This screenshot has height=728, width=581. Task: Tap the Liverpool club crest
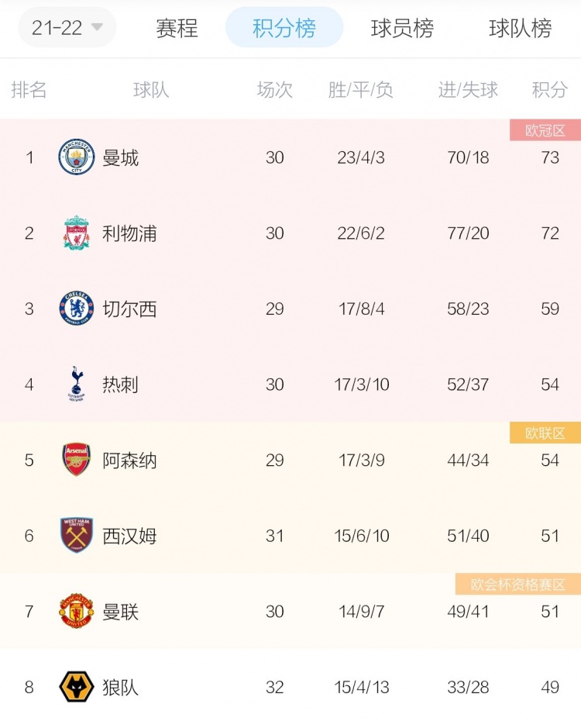tap(77, 233)
